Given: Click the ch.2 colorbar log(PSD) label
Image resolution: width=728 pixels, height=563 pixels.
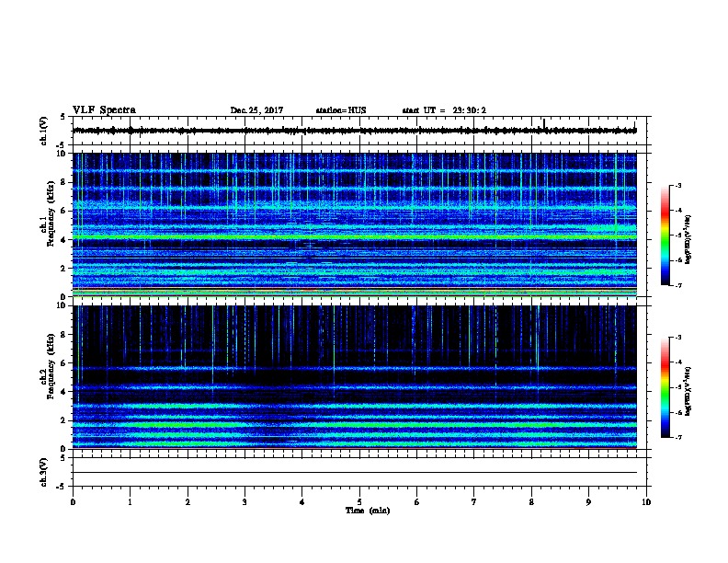Looking at the screenshot, I should [688, 391].
